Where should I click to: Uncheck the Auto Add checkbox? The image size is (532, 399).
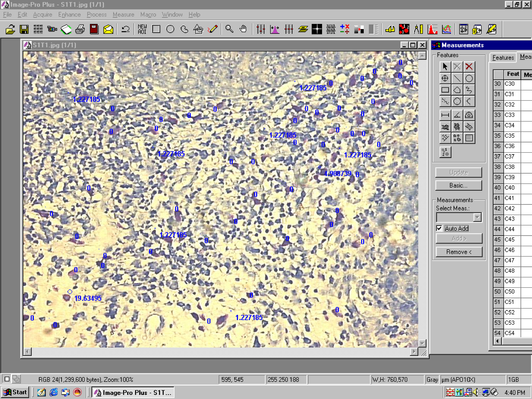pos(439,228)
